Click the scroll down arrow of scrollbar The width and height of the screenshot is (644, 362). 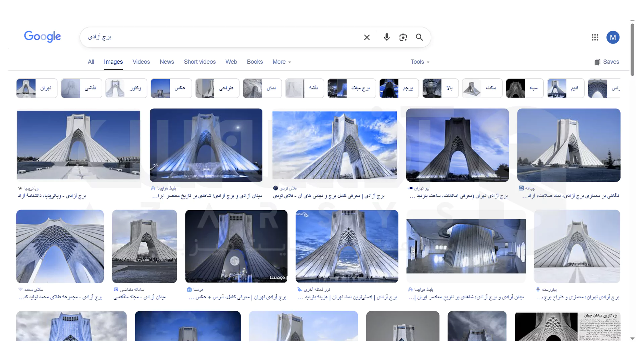click(x=632, y=339)
